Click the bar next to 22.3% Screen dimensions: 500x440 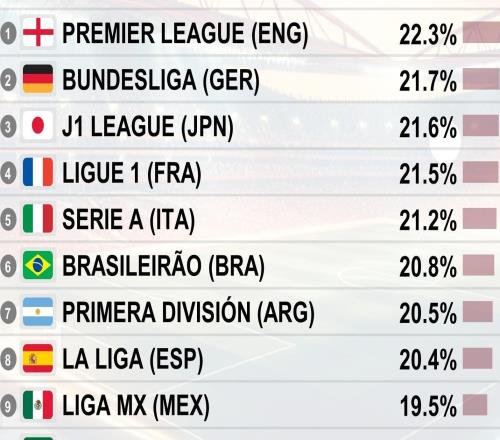(481, 32)
